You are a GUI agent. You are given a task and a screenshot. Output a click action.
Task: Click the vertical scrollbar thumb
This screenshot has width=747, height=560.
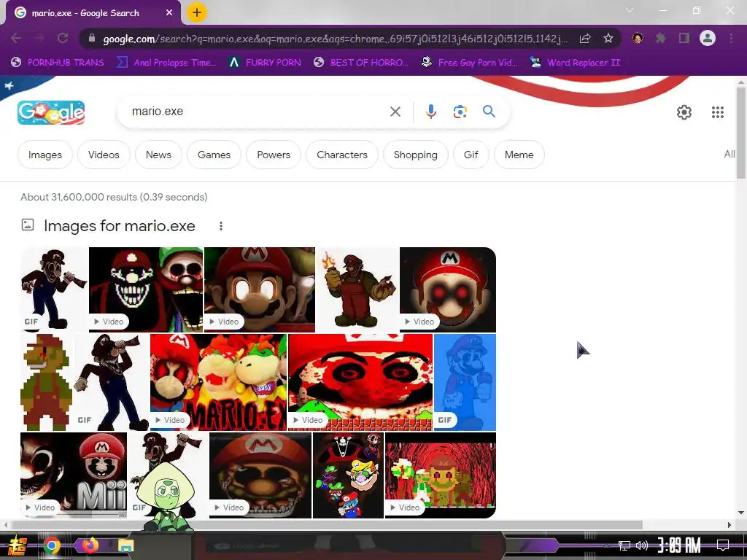[741, 133]
